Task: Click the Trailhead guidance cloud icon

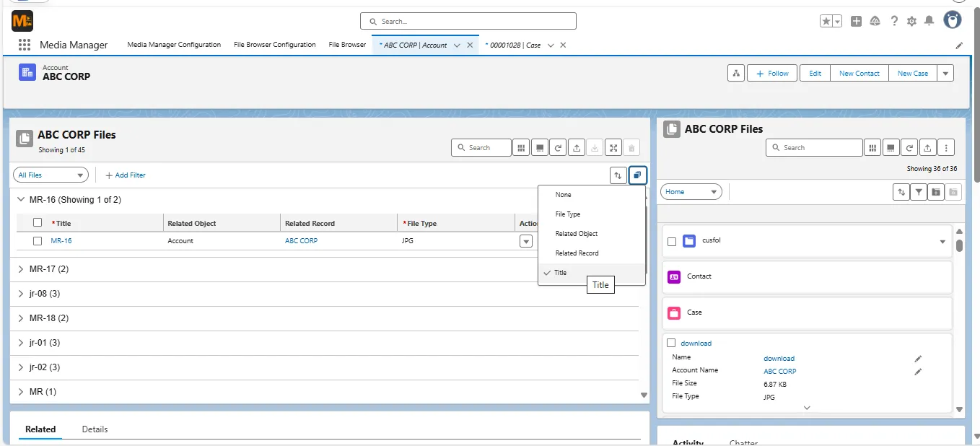Action: tap(875, 22)
